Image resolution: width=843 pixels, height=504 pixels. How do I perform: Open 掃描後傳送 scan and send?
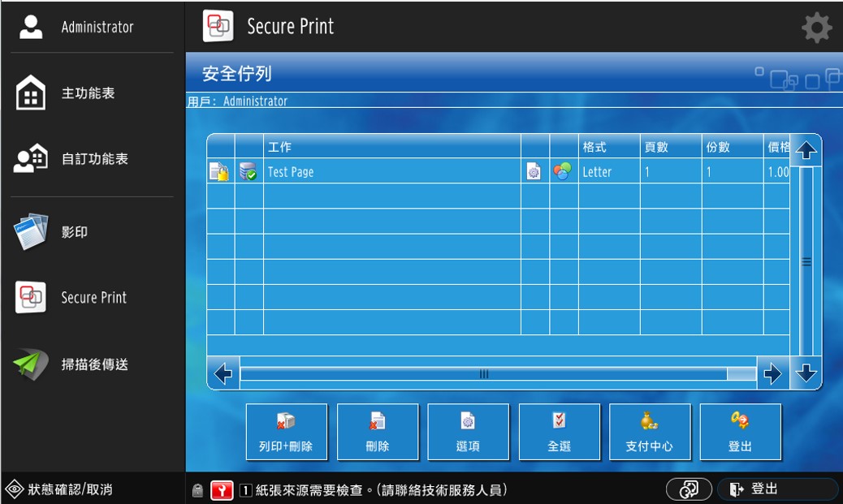(93, 364)
